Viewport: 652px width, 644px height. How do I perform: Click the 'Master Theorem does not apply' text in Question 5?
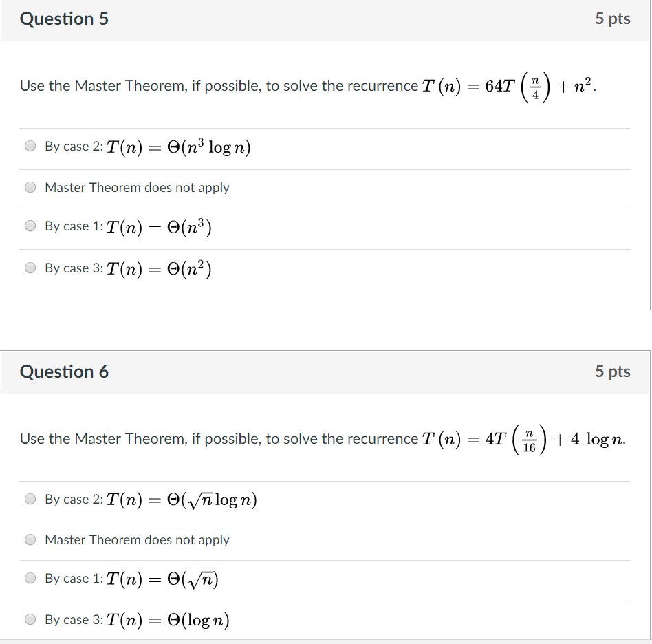point(137,187)
